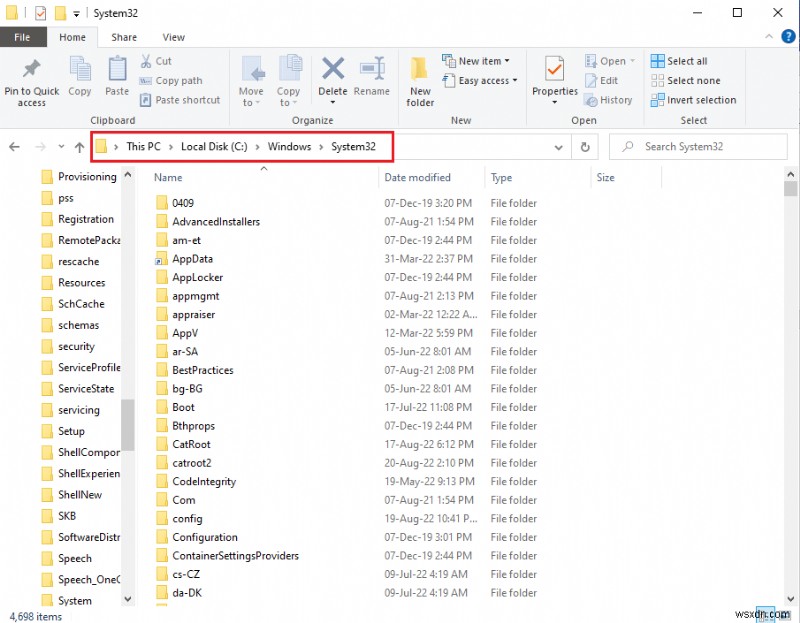This screenshot has height=623, width=800.
Task: Open the Move to menu
Action: pos(251,82)
